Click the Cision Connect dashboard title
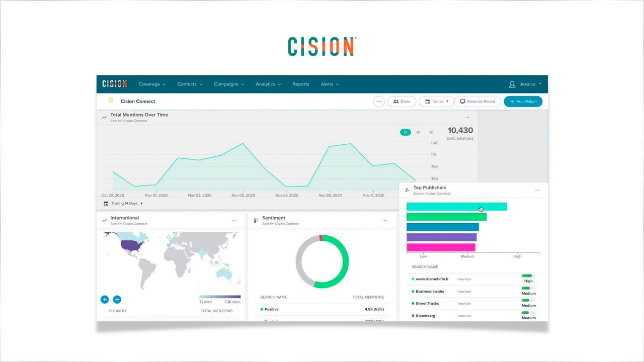The image size is (644, 362). 138,101
